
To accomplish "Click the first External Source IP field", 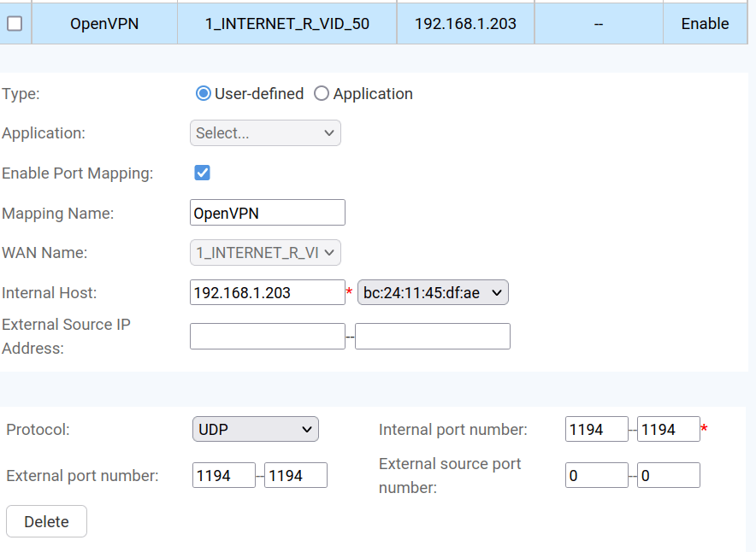I will [267, 337].
